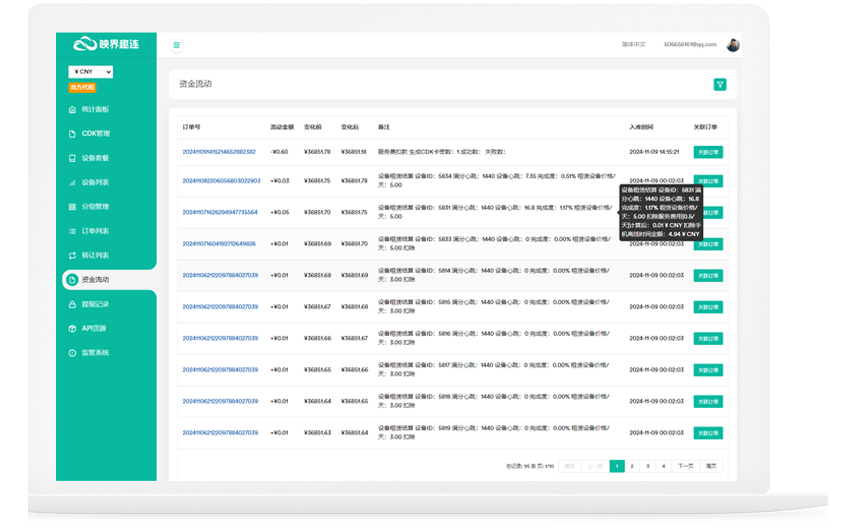This screenshot has height=528, width=857.
Task: Click the 提现记录 lock icon
Action: tap(72, 304)
